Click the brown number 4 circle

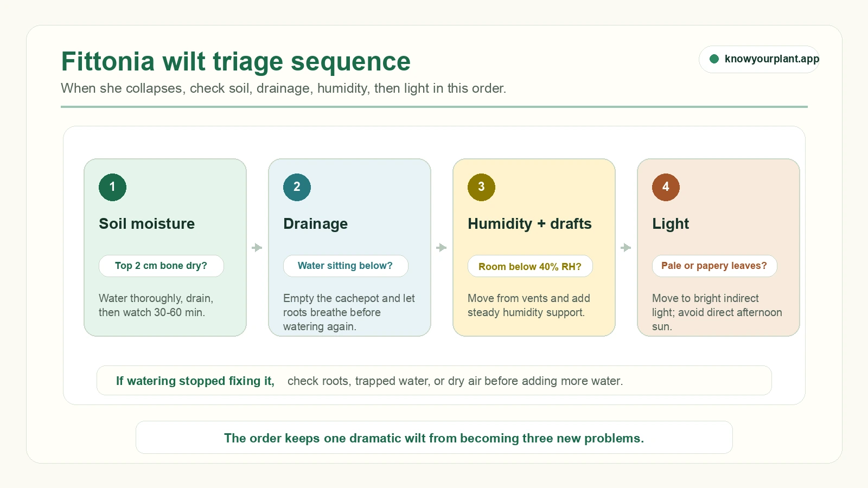tap(666, 187)
